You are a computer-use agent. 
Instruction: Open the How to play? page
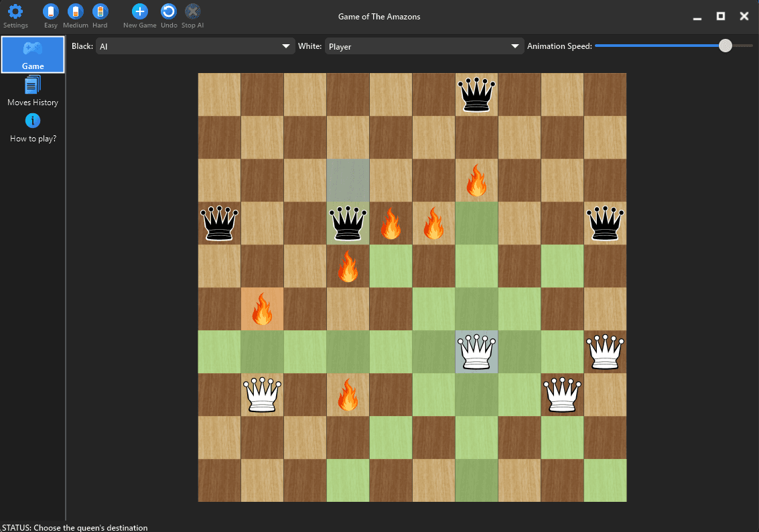coord(33,128)
